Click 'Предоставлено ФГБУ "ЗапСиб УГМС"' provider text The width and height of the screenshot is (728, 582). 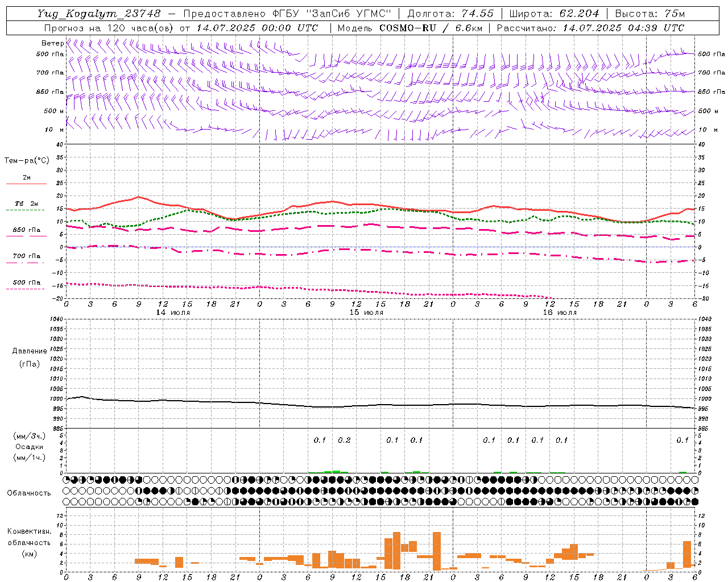[287, 14]
